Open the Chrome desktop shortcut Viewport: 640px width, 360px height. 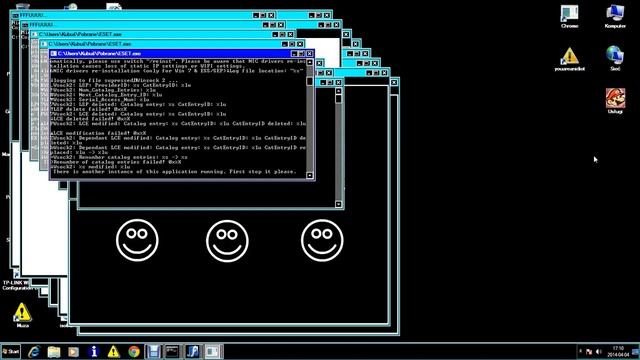pos(569,17)
